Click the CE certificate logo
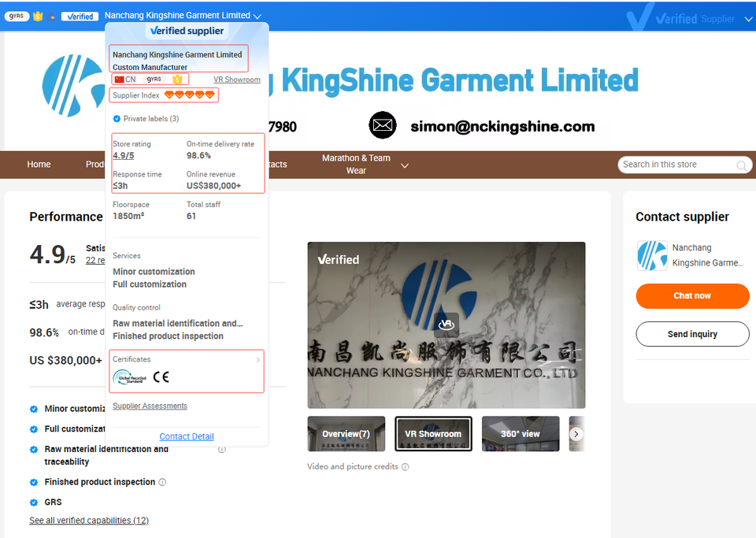The image size is (756, 538). click(x=161, y=377)
